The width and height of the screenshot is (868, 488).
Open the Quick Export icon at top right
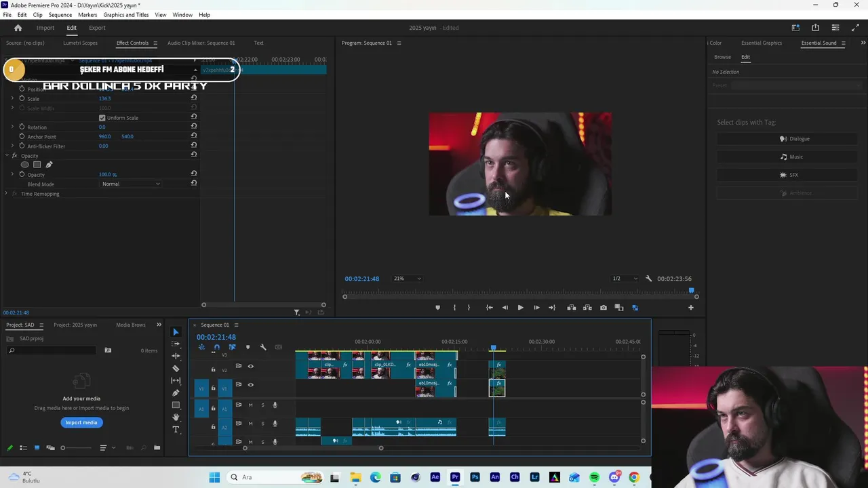point(816,28)
